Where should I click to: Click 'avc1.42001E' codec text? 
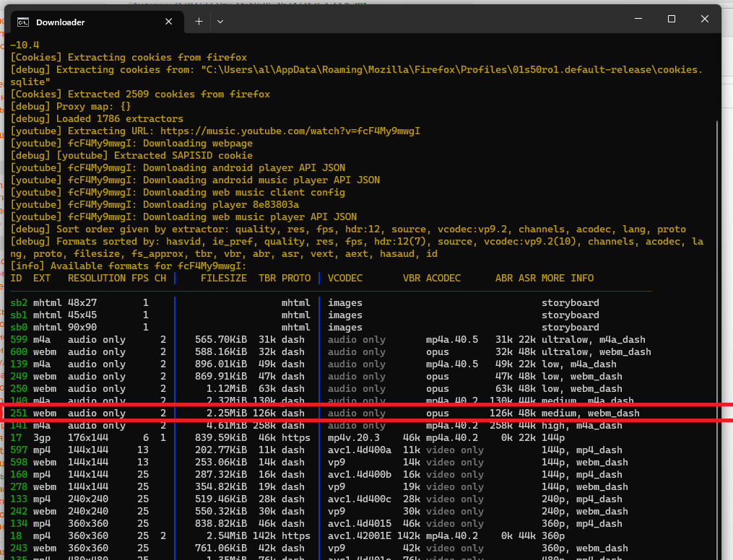tap(360, 535)
